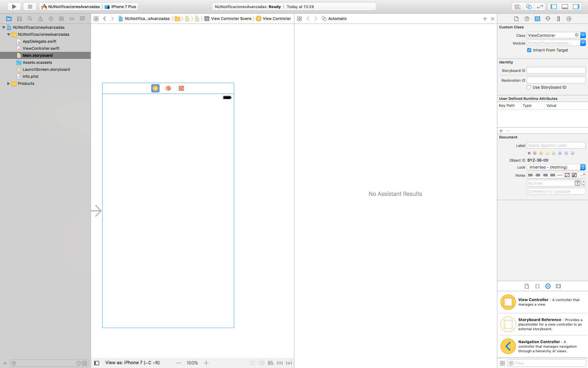The image size is (588, 368).
Task: Open Info.plist
Action: 30,76
